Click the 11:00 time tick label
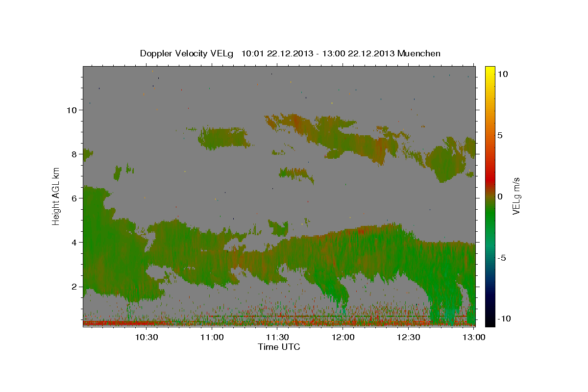The width and height of the screenshot is (588, 392). 212,337
